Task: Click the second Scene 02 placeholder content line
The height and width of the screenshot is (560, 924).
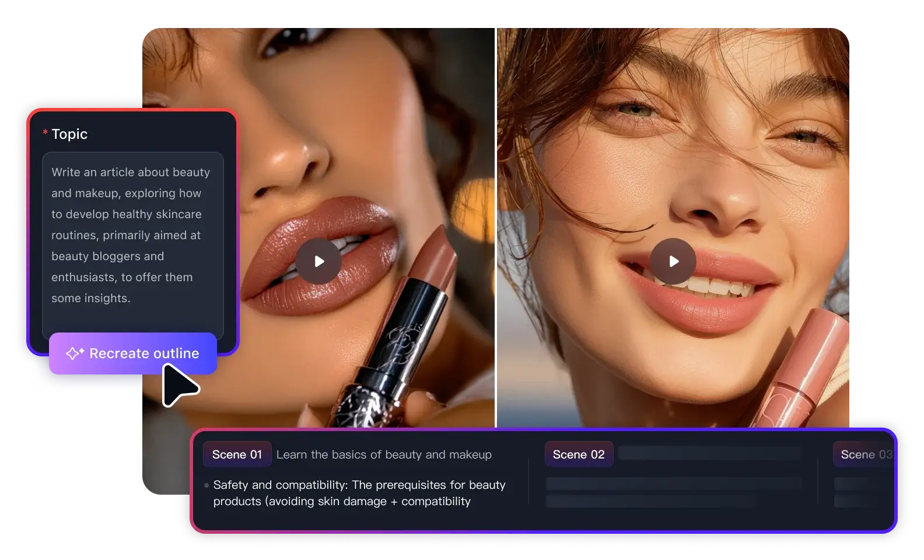Action: point(650,501)
